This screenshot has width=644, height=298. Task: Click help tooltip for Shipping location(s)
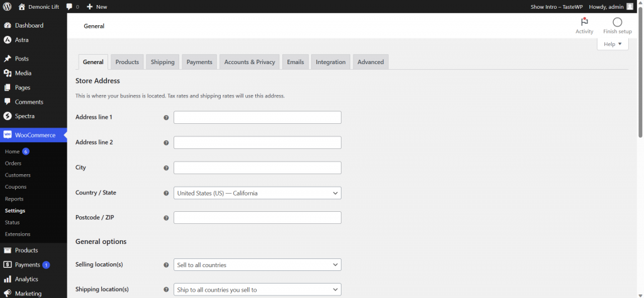pyautogui.click(x=166, y=290)
